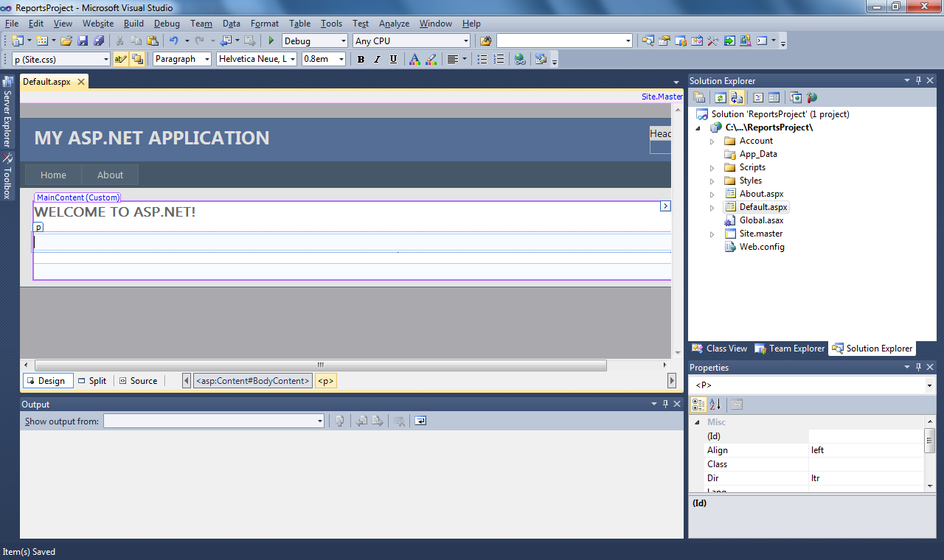Toggle Bold formatting
Image resolution: width=944 pixels, height=560 pixels.
click(361, 59)
